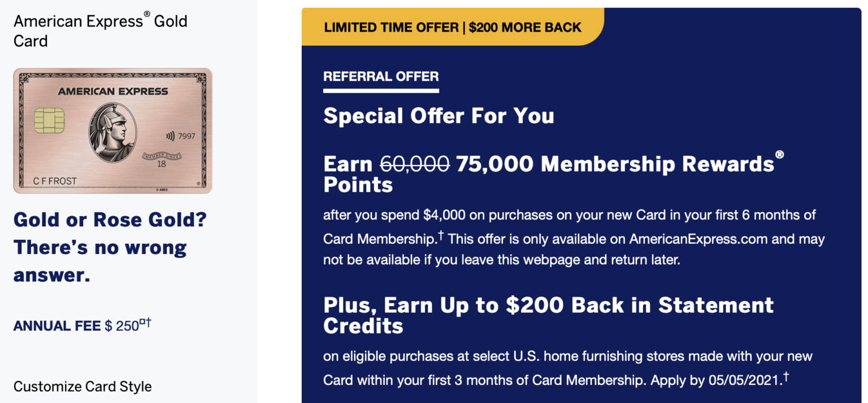Click the Customize Card Style label
Image resolution: width=868 pixels, height=403 pixels.
(x=83, y=387)
